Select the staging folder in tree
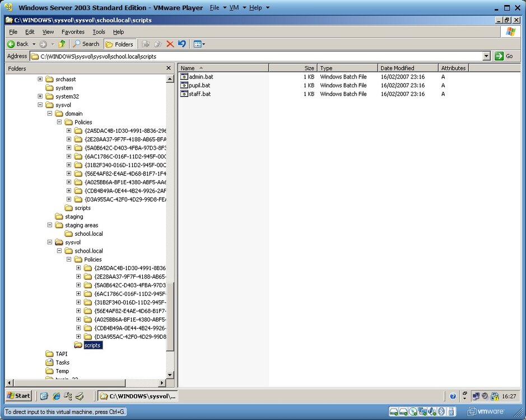The width and height of the screenshot is (526, 420). click(69, 217)
